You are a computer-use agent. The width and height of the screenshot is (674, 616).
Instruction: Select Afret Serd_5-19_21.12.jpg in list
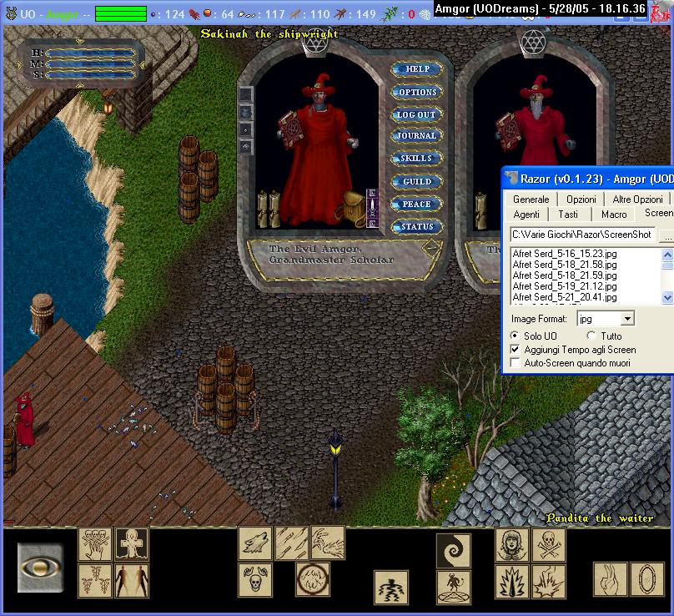coord(565,285)
